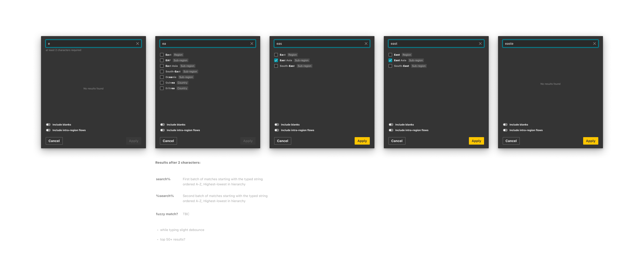Toggle Include blanks in the 'e' panel

[x=48, y=125]
